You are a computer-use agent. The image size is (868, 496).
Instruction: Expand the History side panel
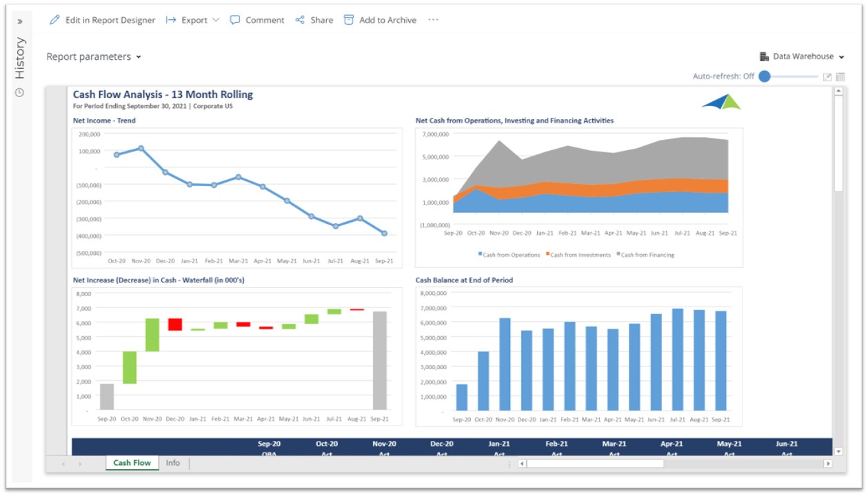click(x=19, y=21)
